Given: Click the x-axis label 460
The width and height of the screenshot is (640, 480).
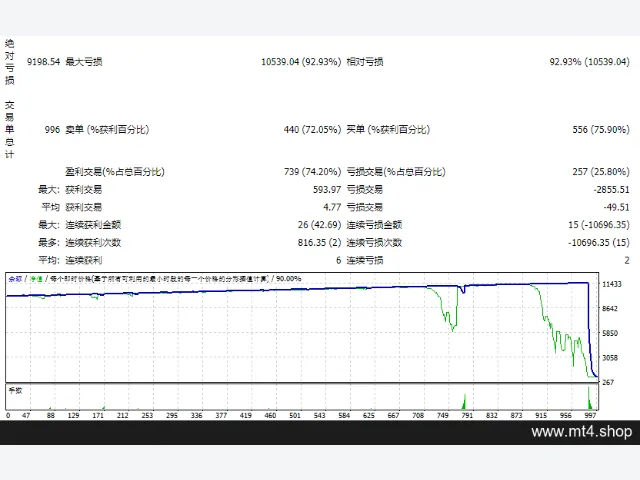Looking at the screenshot, I should (270, 416).
